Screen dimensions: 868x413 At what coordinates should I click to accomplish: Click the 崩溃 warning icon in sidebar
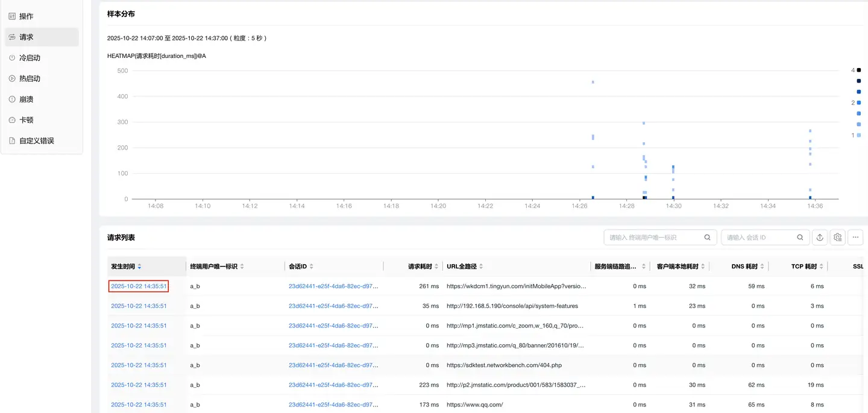coord(12,99)
